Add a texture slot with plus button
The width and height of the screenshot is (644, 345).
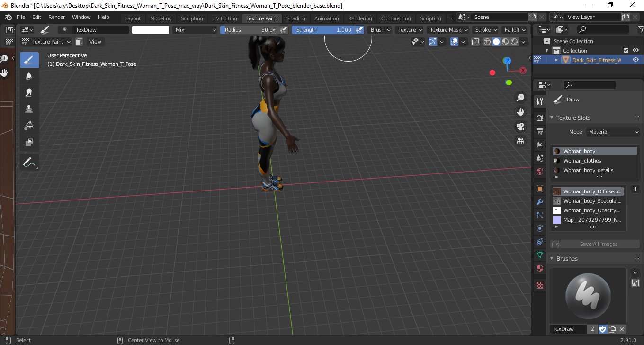(635, 189)
